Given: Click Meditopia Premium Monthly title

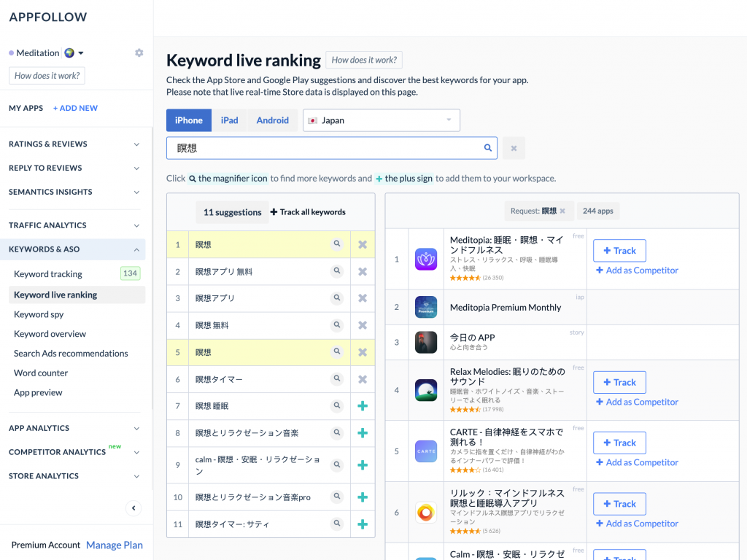Looking at the screenshot, I should (x=506, y=308).
